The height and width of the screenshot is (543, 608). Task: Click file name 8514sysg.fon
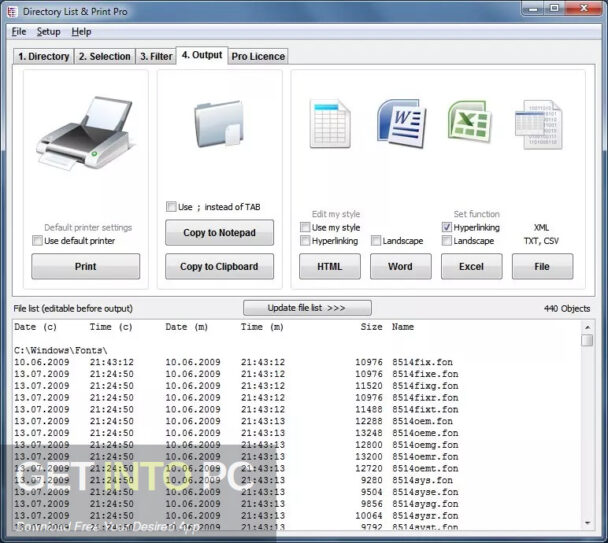[425, 504]
